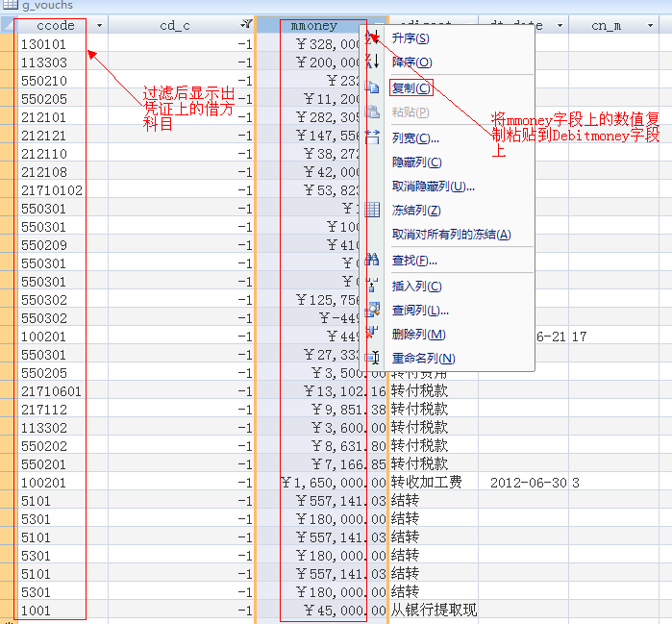Click the binoculars find icon

point(372,260)
